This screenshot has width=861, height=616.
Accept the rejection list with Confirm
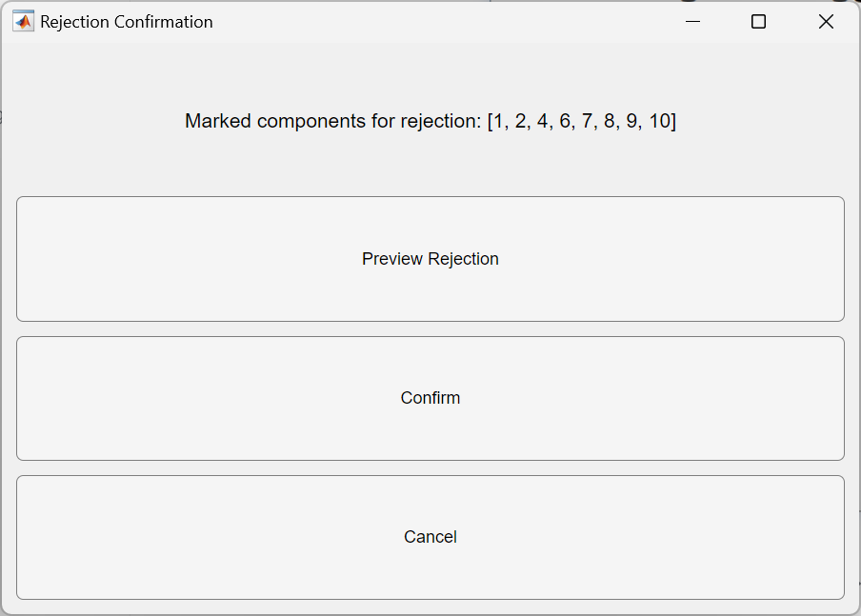point(430,398)
